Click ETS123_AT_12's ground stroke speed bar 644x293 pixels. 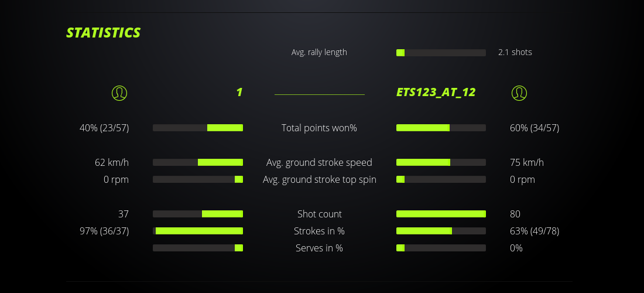click(x=441, y=162)
